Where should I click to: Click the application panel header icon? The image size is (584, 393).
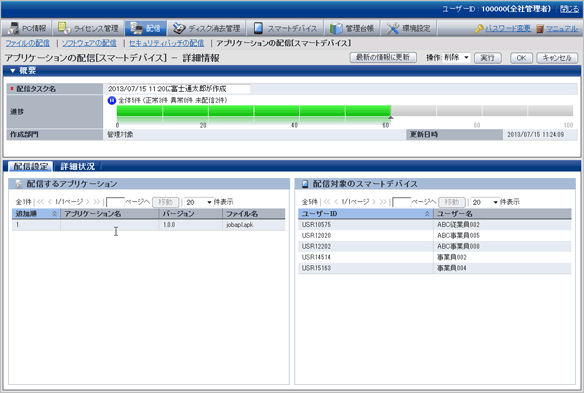click(x=19, y=184)
